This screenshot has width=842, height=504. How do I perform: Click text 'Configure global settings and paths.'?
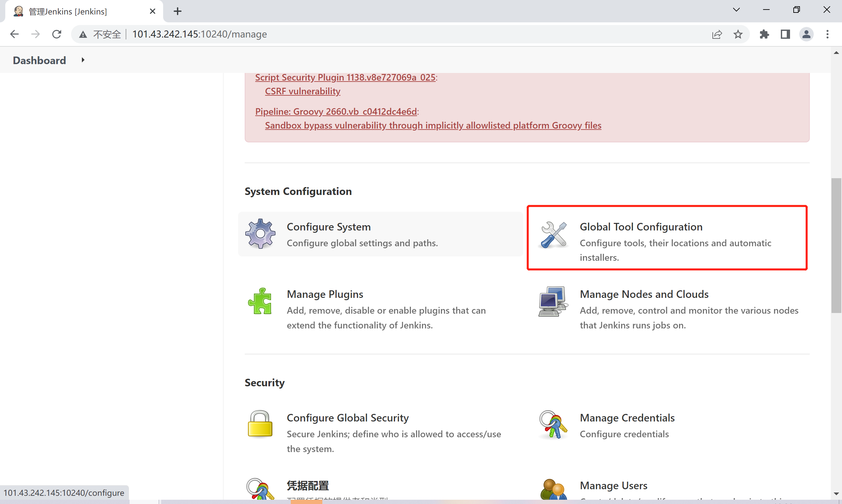[x=362, y=243]
